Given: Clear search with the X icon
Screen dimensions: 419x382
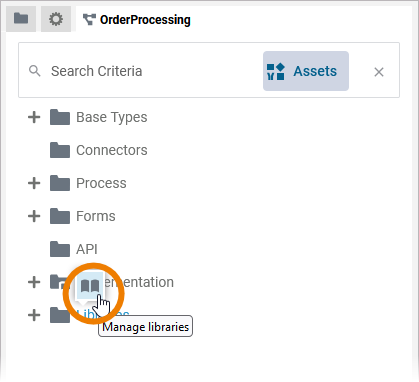Looking at the screenshot, I should (x=379, y=72).
